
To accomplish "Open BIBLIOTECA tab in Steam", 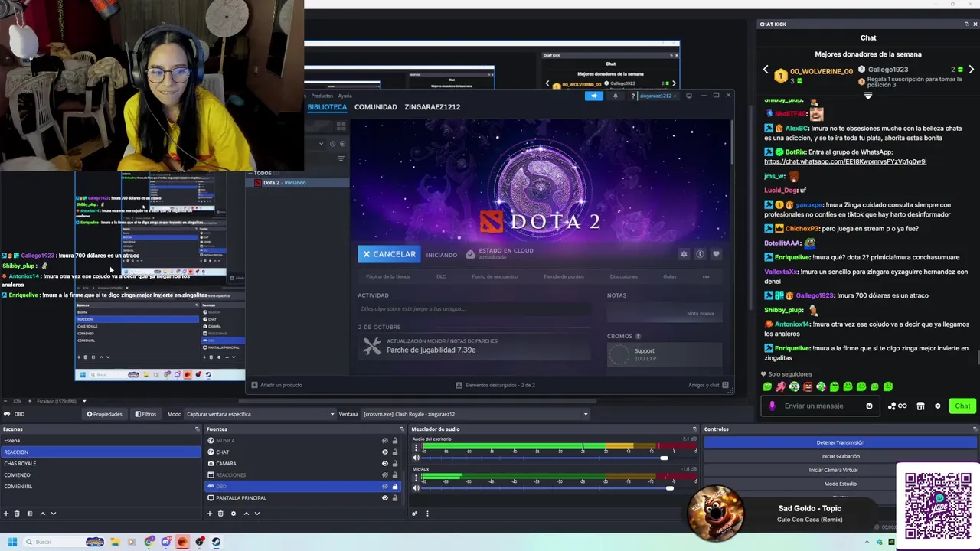I will point(327,107).
